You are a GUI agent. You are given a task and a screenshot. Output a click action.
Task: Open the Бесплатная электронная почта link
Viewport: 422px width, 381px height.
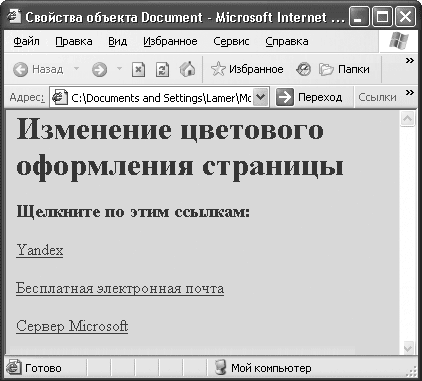[x=120, y=288]
